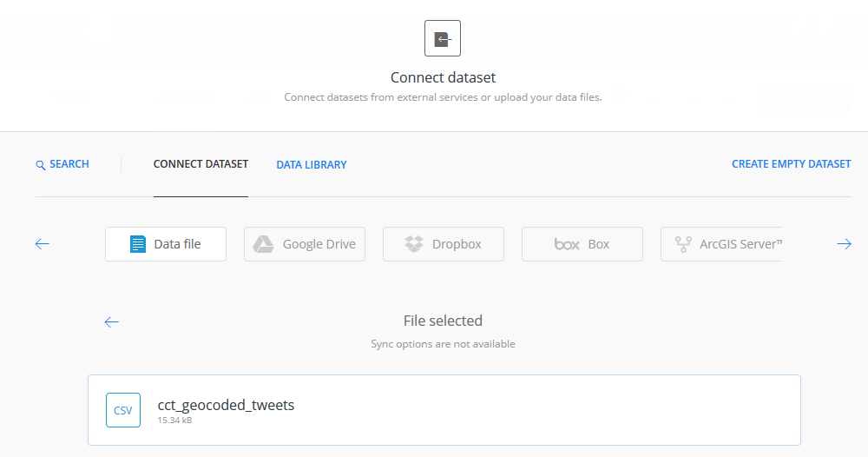Select the cct_geocoded_tweets file card
Screen dimensions: 868x457
[444, 410]
